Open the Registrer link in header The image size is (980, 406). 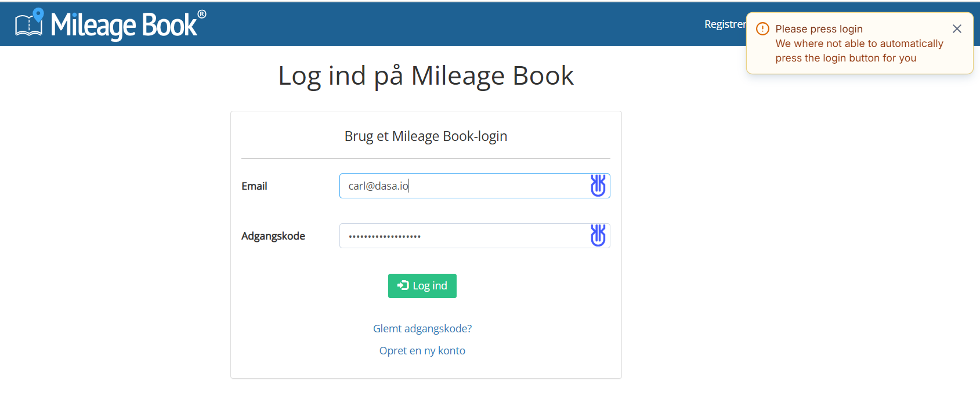(x=725, y=24)
